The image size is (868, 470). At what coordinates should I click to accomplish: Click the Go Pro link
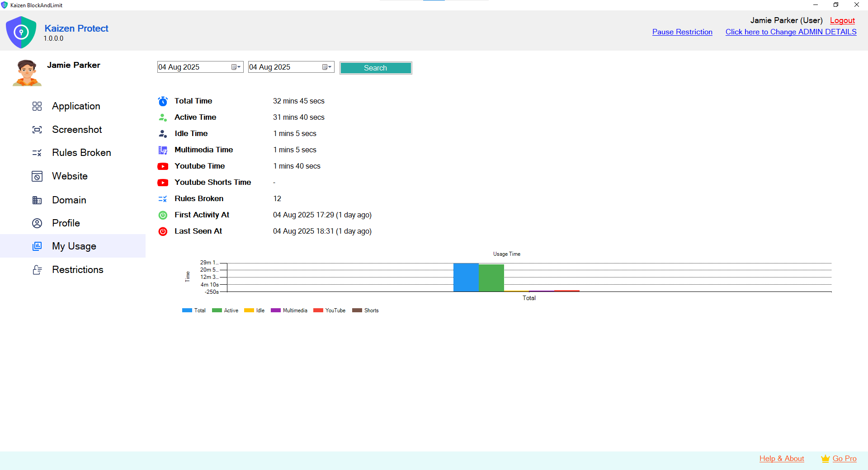pyautogui.click(x=844, y=459)
